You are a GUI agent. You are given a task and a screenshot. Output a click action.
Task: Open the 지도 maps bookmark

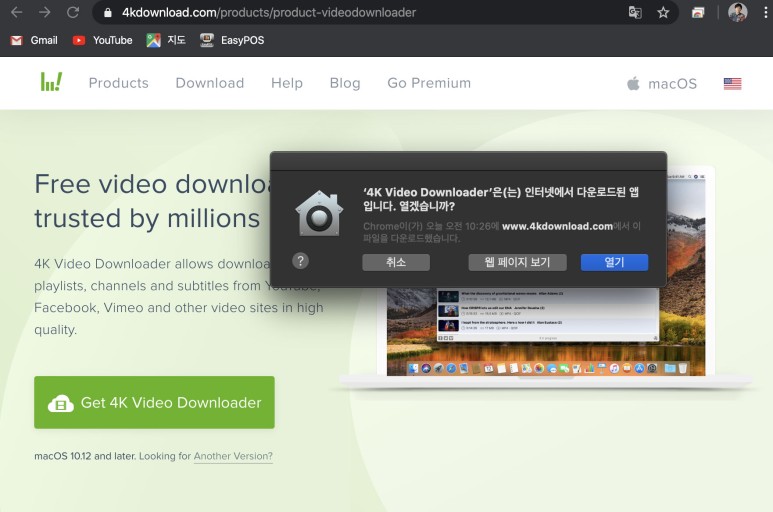coord(166,40)
